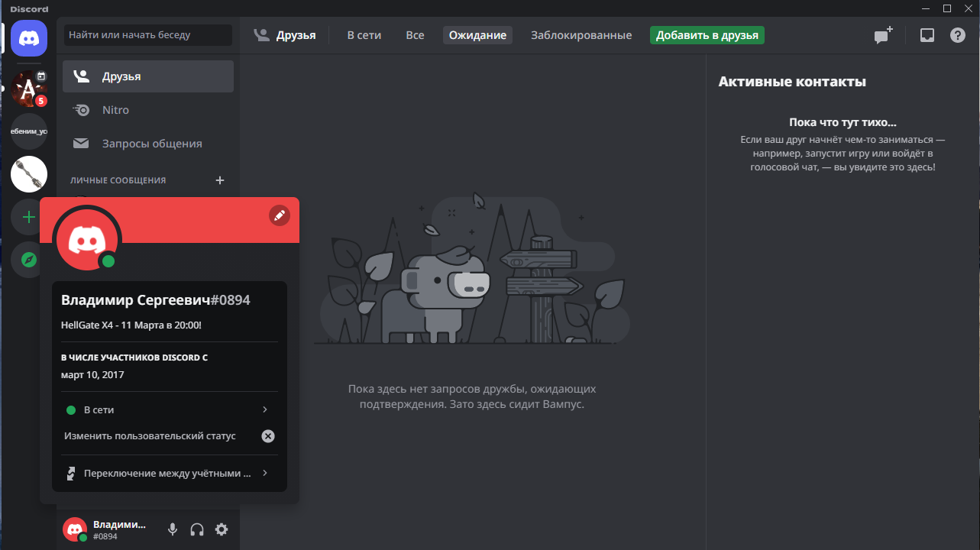Click user avatar in bottom panel
Image resolution: width=980 pixels, height=550 pixels.
point(75,529)
